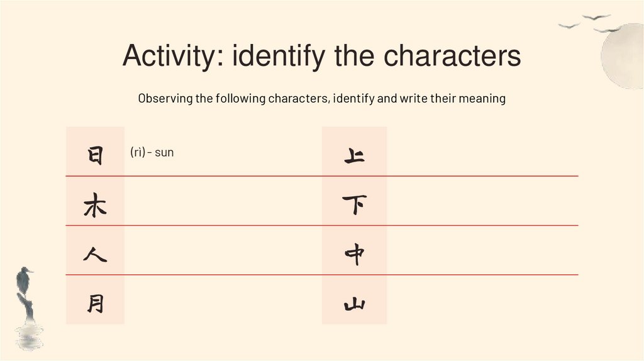Select the 木 tree character
The width and height of the screenshot is (644, 361).
pyautogui.click(x=95, y=206)
